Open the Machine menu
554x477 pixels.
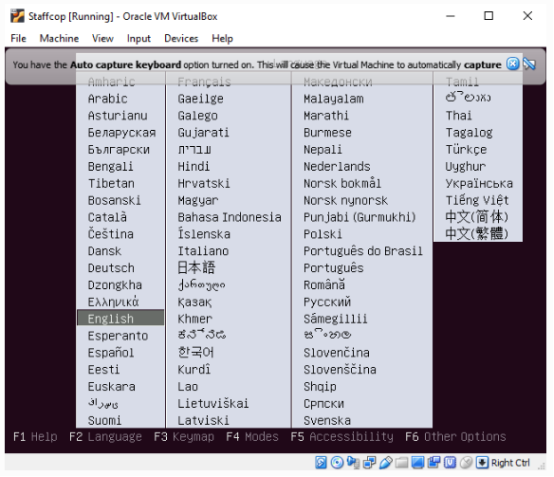click(59, 38)
